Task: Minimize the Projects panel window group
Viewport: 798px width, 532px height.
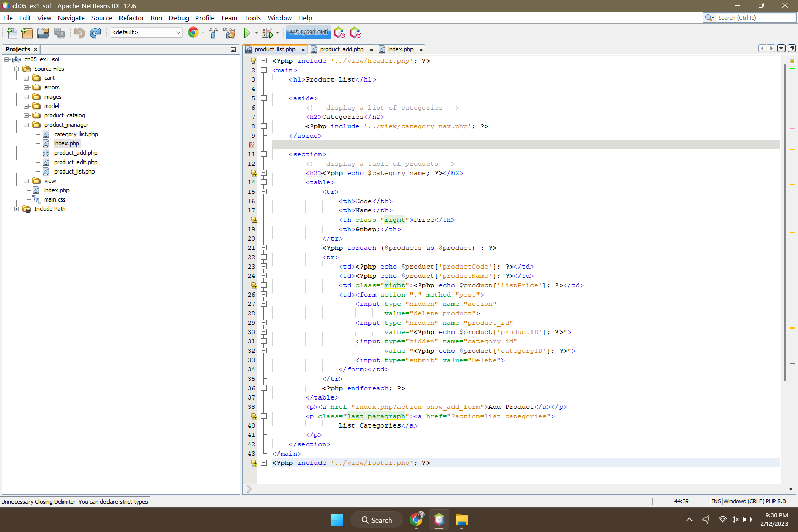Action: (x=233, y=49)
